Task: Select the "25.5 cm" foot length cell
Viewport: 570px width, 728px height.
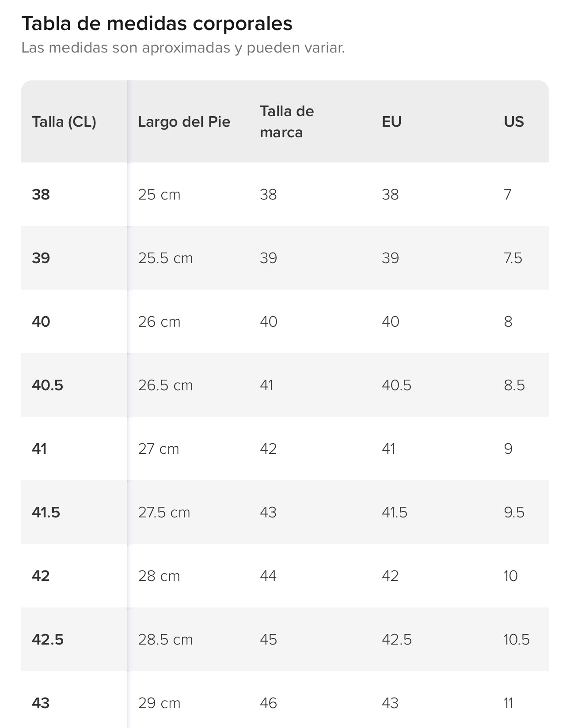Action: [165, 258]
